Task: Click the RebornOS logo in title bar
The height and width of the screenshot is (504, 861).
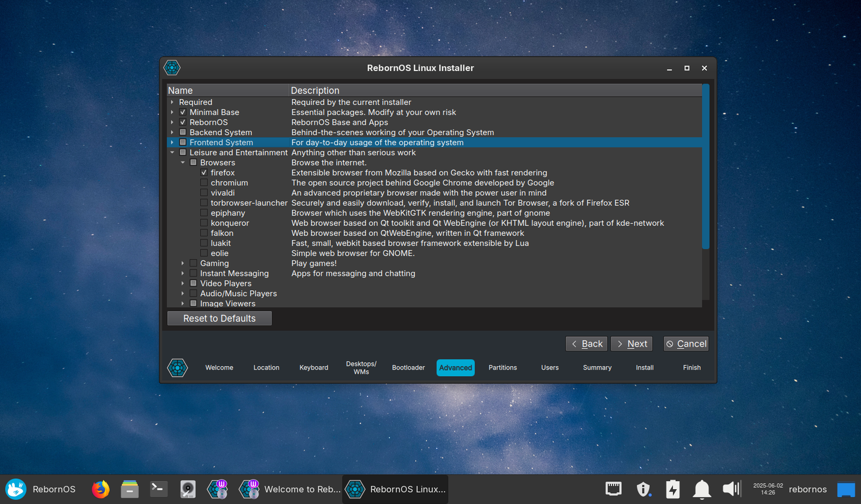Action: pos(172,67)
